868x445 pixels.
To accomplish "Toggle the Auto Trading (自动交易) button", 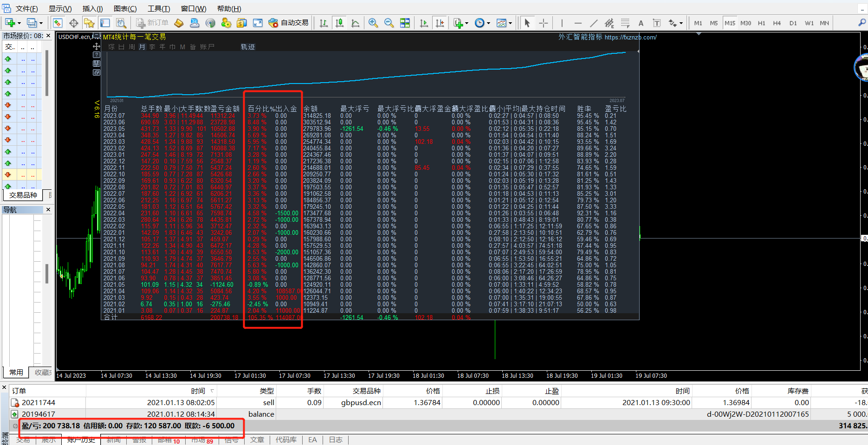I will pos(289,23).
